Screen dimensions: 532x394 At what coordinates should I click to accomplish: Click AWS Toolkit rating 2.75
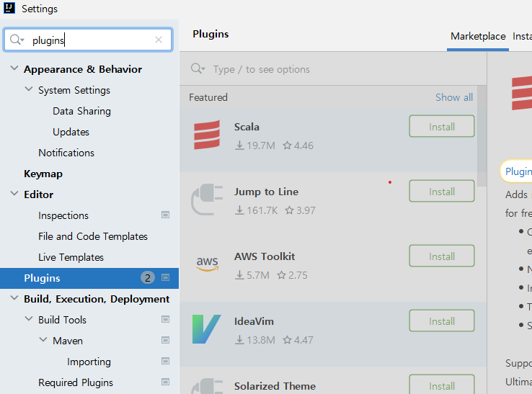click(x=293, y=275)
